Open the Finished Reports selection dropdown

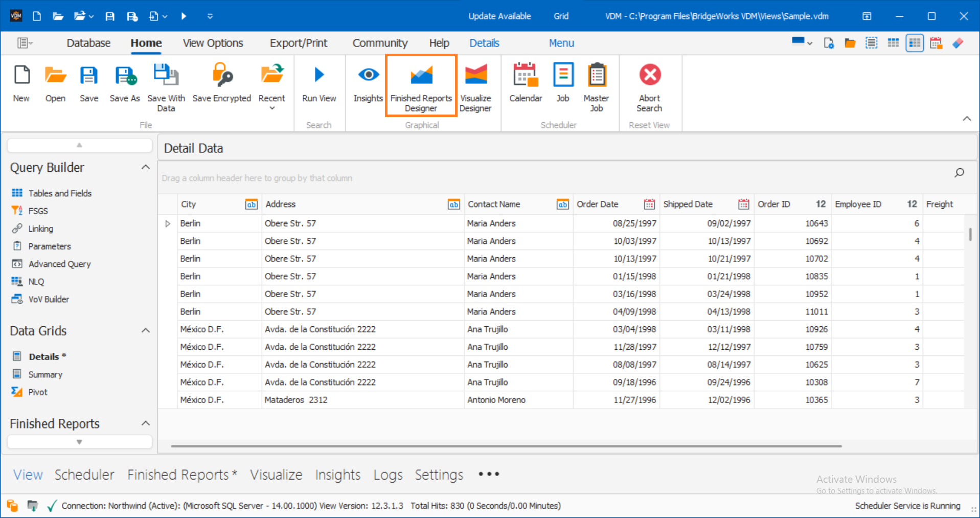click(79, 441)
